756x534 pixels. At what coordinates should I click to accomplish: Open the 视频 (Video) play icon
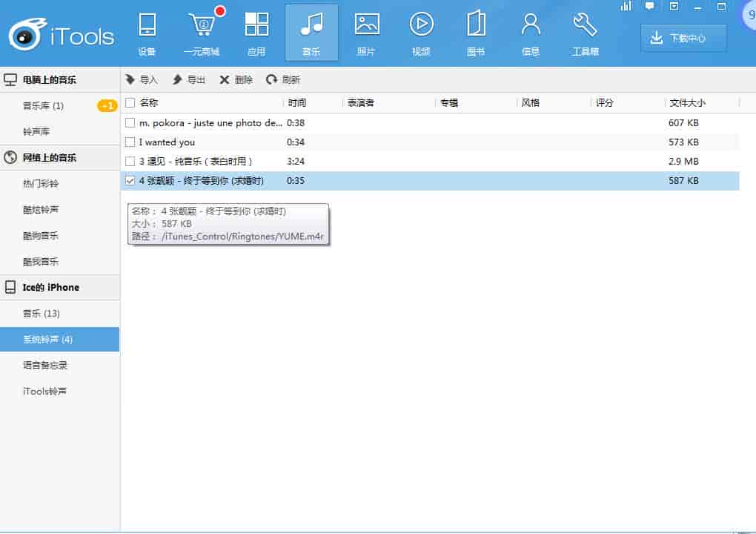(x=422, y=24)
